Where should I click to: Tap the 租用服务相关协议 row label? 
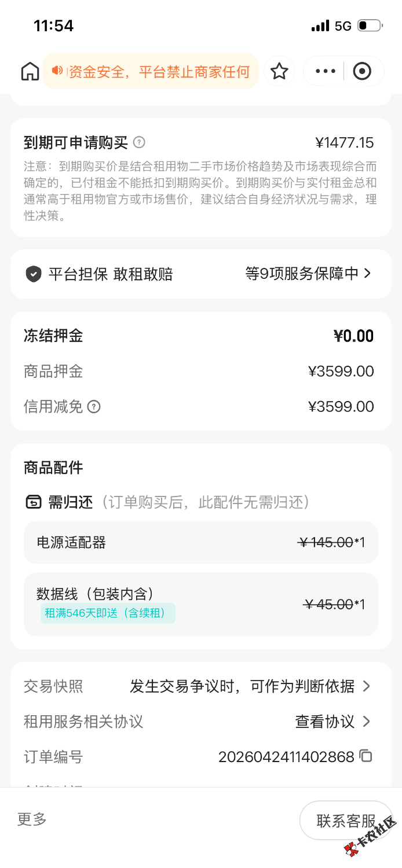(x=83, y=722)
